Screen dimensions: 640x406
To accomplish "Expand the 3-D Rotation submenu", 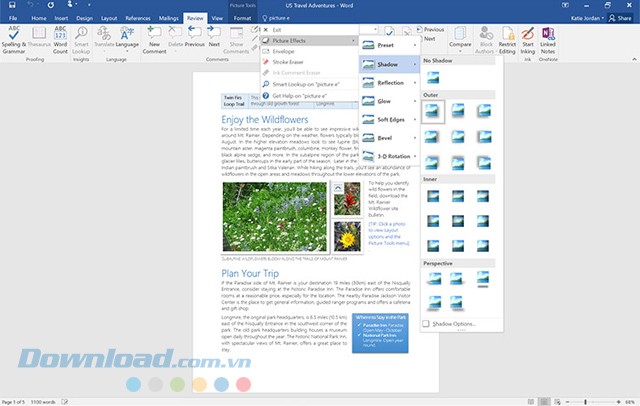I will tap(389, 156).
